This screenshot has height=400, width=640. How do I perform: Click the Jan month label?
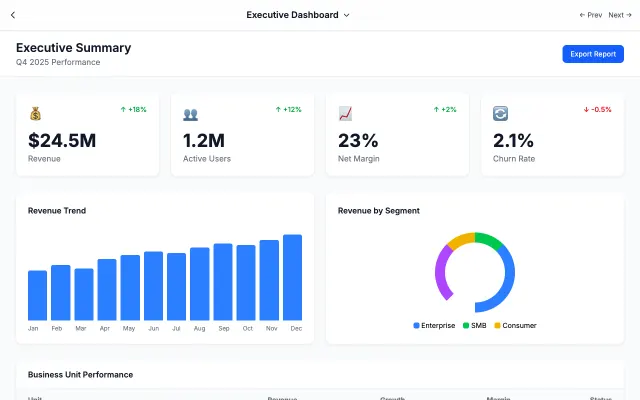click(x=33, y=329)
